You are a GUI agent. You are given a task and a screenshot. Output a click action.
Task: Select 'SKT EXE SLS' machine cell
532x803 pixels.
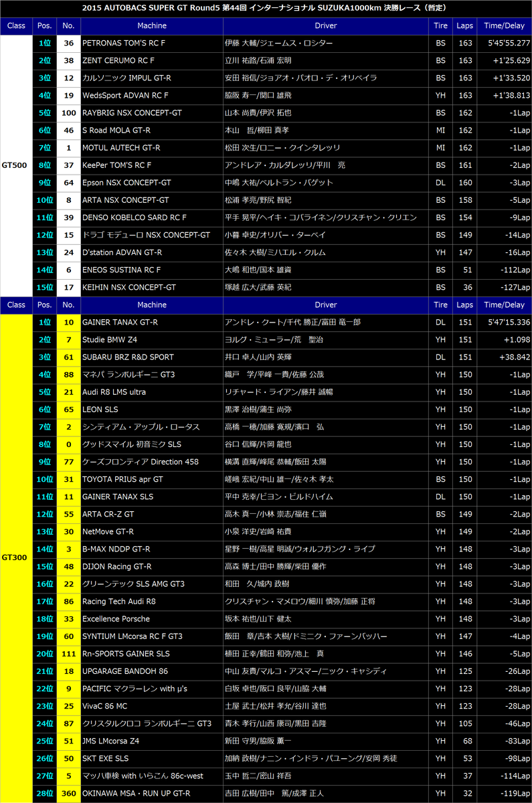[151, 758]
